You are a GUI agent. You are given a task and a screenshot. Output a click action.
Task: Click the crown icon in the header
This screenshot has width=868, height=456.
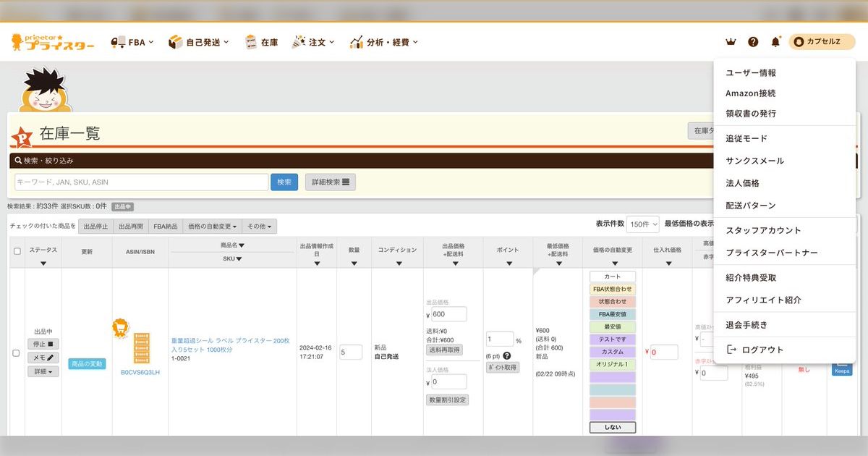[731, 42]
